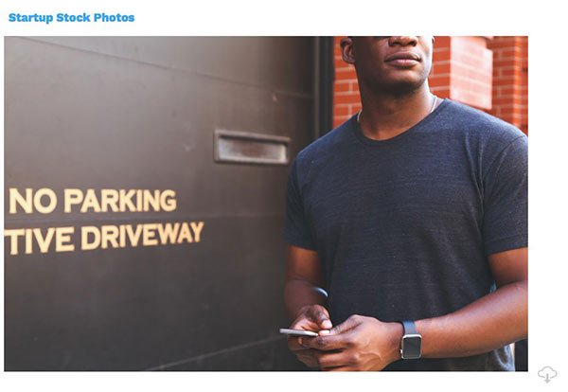Click the smartphone held in his hands

tap(299, 332)
